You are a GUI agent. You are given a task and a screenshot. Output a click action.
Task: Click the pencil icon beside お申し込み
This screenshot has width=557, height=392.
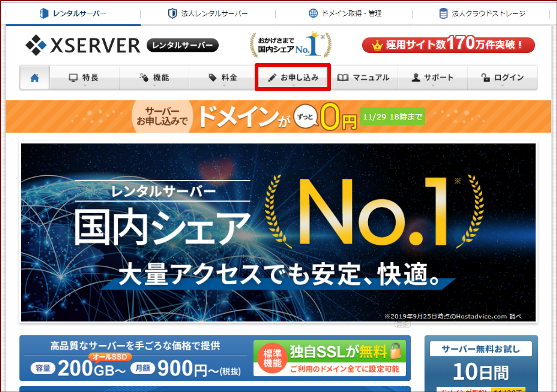tap(272, 77)
